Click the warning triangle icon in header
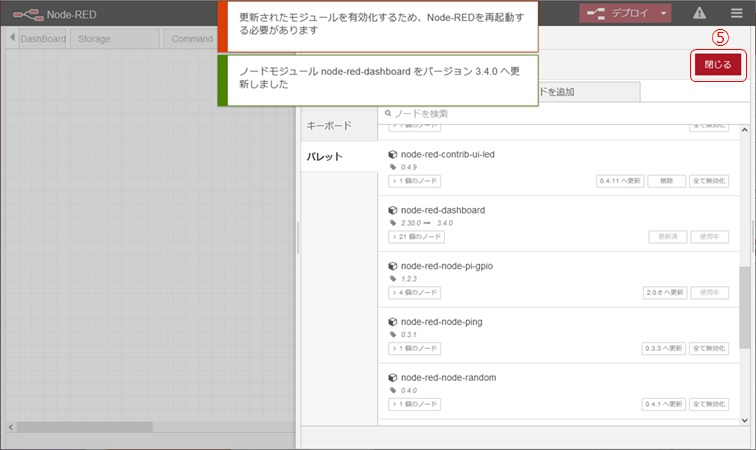 click(x=699, y=14)
